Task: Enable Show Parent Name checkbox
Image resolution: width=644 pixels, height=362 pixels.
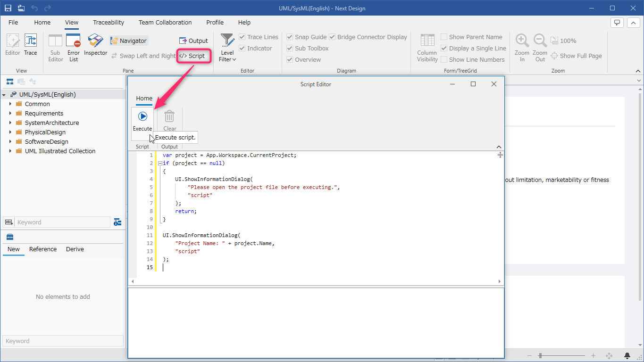Action: [x=444, y=37]
